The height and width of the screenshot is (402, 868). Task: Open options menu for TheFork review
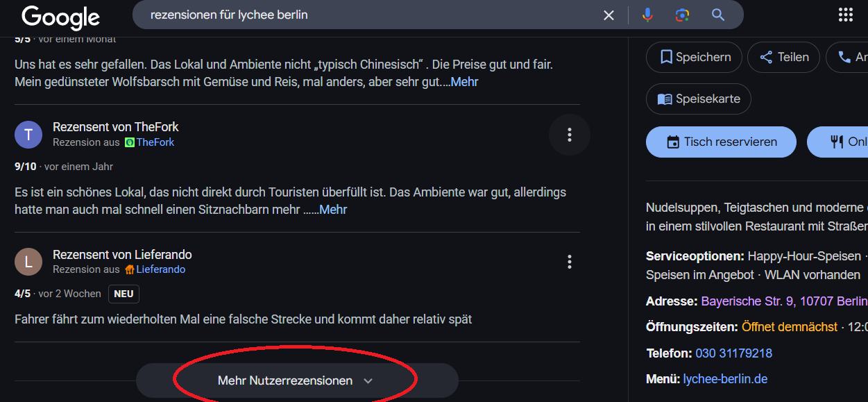click(x=570, y=134)
